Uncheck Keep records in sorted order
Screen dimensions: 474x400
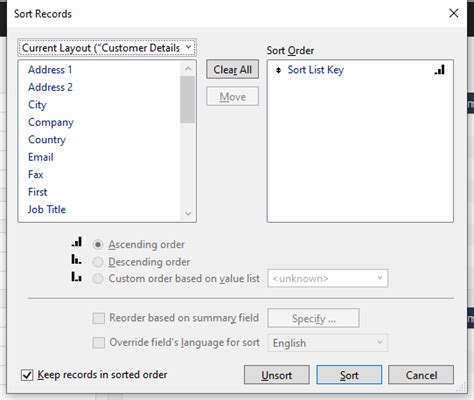click(x=27, y=375)
